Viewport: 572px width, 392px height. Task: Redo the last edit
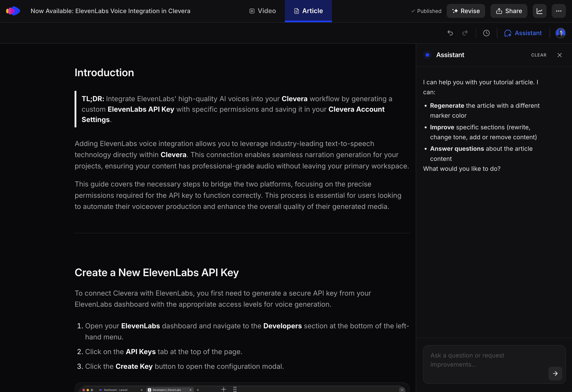tap(465, 33)
